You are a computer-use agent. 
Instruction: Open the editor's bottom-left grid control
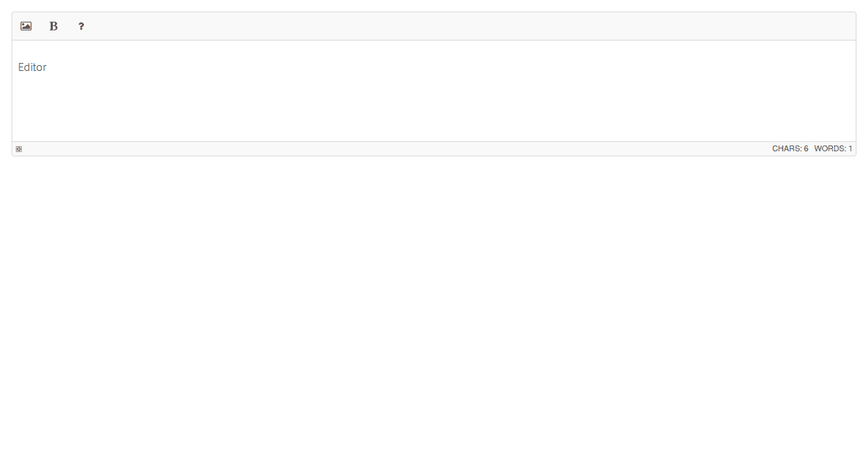click(18, 148)
